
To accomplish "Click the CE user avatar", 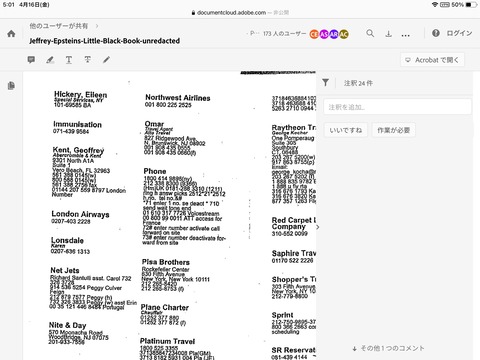I will point(314,34).
